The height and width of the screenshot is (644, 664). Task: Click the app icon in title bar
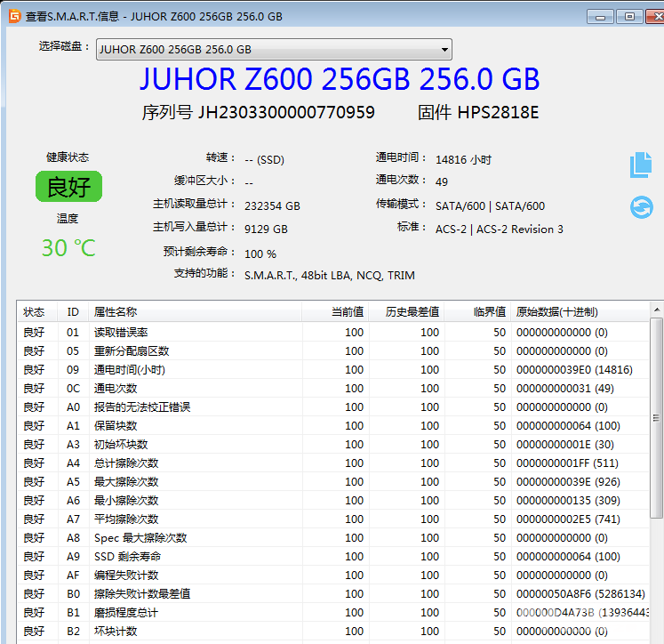13,16
